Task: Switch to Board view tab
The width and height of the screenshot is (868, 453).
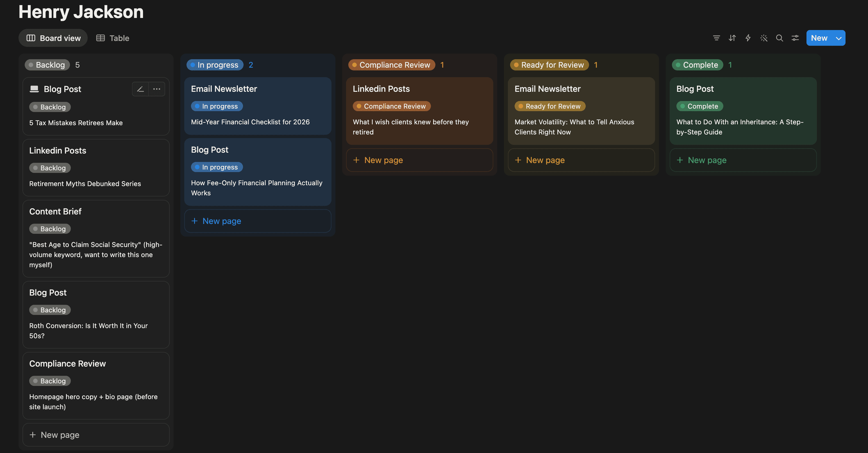Action: (53, 38)
